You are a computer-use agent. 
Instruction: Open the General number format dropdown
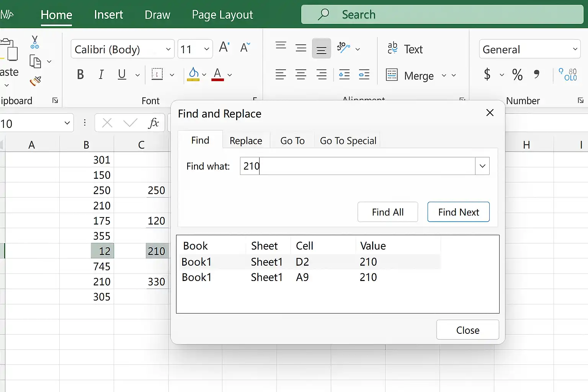[x=530, y=49]
